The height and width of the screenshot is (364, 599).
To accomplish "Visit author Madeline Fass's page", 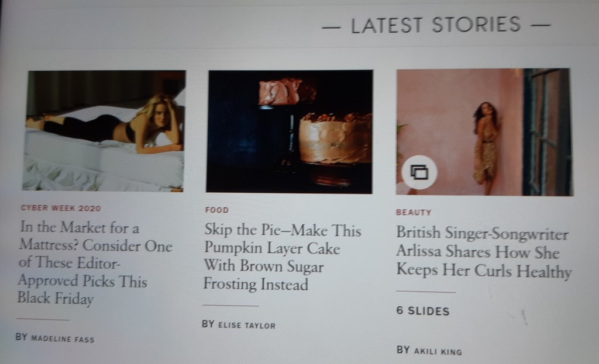I will click(62, 339).
